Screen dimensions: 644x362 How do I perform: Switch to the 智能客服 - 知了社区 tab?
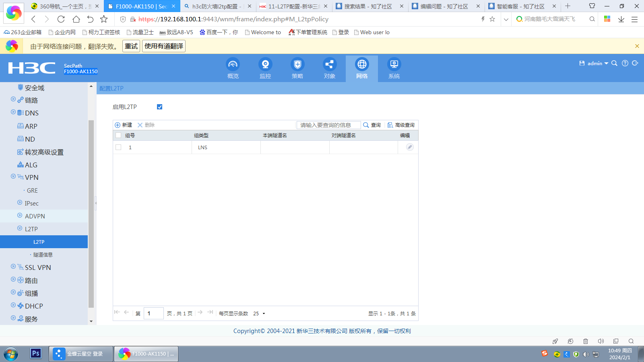coord(522,6)
